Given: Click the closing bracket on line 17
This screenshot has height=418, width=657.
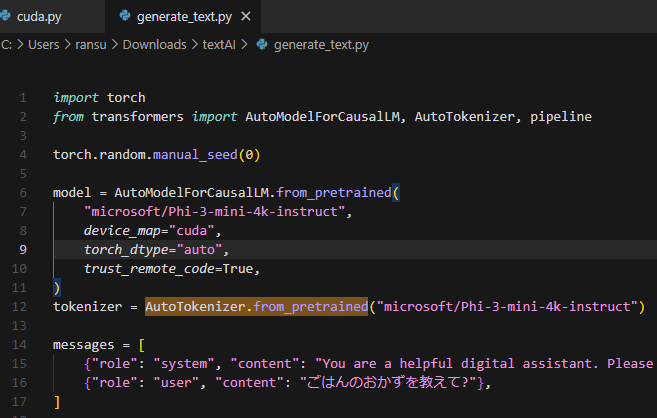Looking at the screenshot, I should (x=57, y=402).
